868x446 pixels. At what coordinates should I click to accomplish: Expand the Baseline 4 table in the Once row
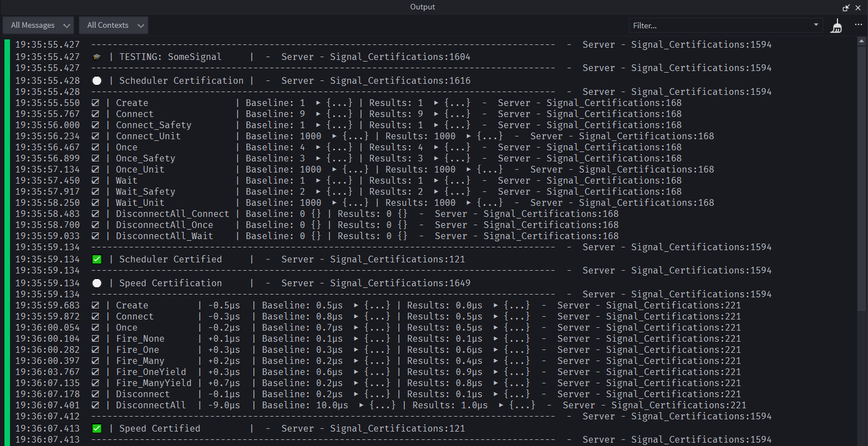[x=318, y=148]
